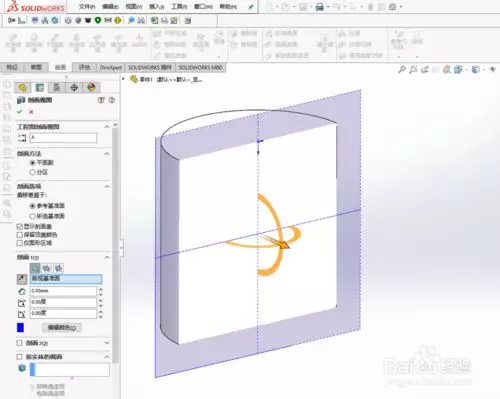Collapse the 按实体的截面 section
500x399 pixels.
point(107,357)
